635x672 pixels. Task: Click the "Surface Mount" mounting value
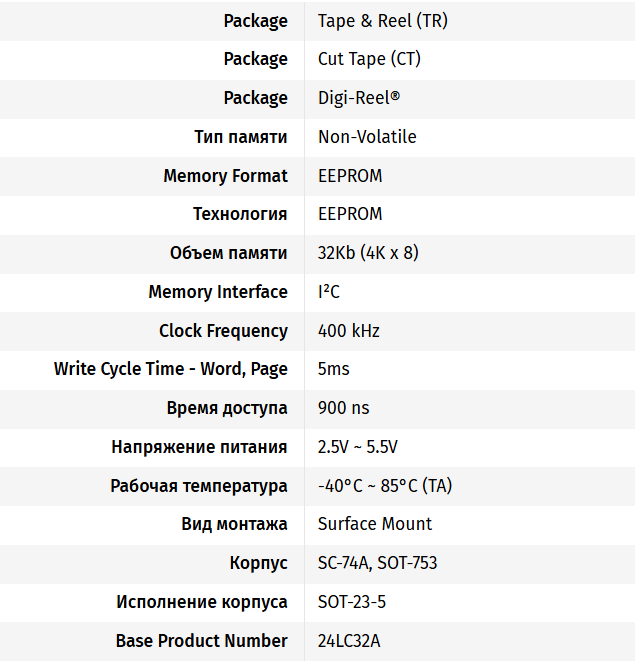(x=375, y=524)
